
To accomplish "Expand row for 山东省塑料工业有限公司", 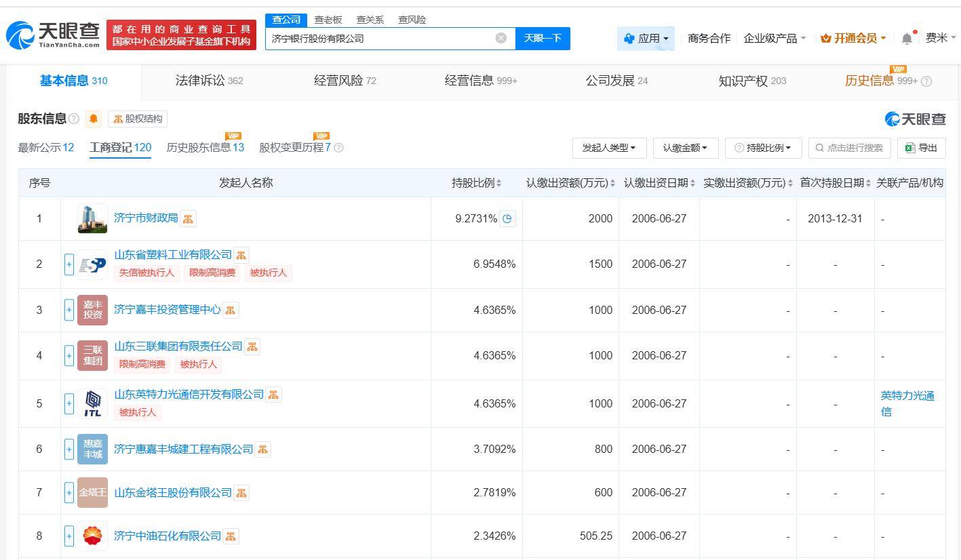I will (69, 264).
